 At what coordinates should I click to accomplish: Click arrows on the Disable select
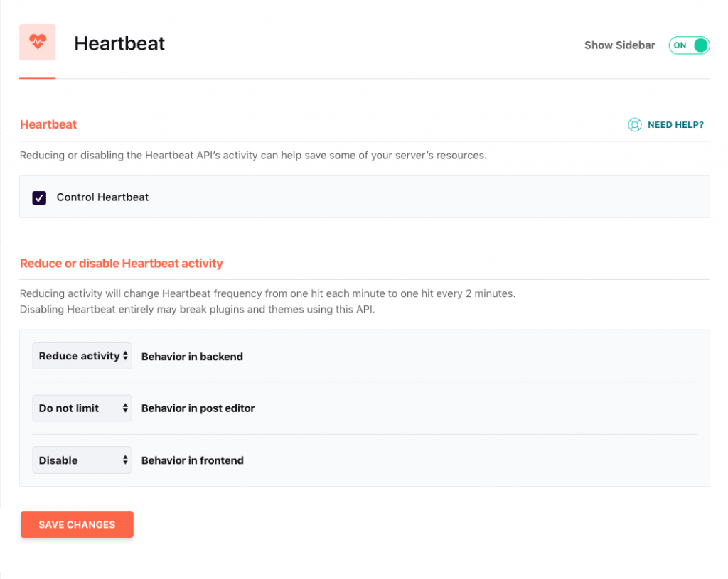pyautogui.click(x=125, y=460)
